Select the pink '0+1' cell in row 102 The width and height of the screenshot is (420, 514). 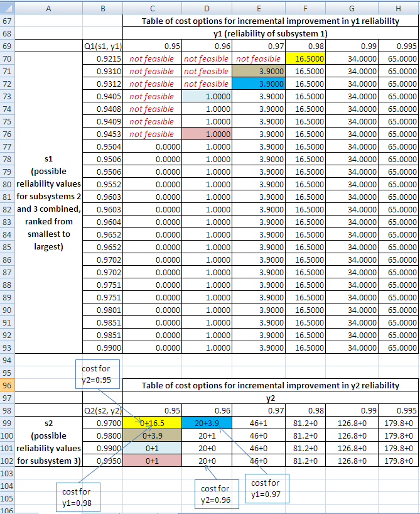(x=153, y=461)
